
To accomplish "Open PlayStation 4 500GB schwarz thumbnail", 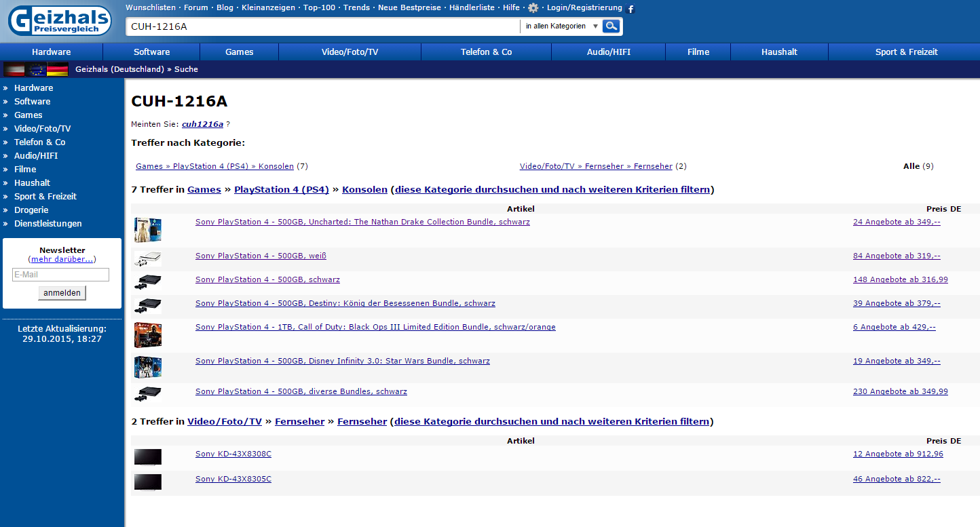I will pyautogui.click(x=148, y=283).
